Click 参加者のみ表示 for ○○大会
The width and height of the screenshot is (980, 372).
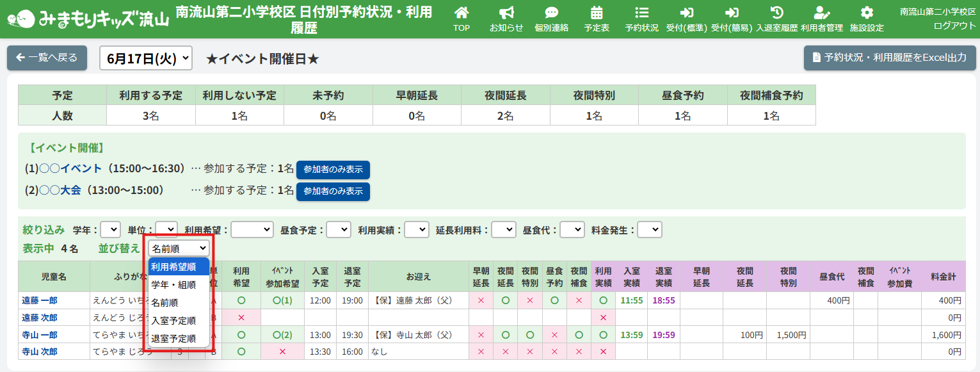[333, 191]
